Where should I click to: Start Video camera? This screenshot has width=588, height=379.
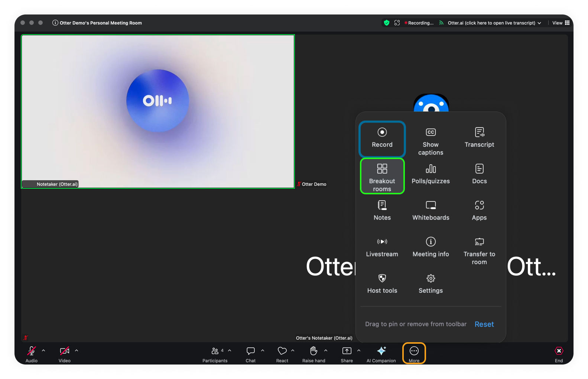pos(65,354)
